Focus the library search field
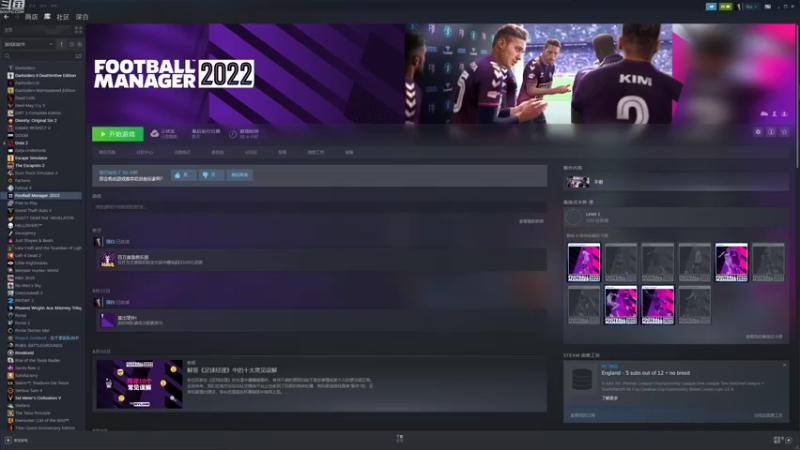The width and height of the screenshot is (800, 450). [38, 56]
